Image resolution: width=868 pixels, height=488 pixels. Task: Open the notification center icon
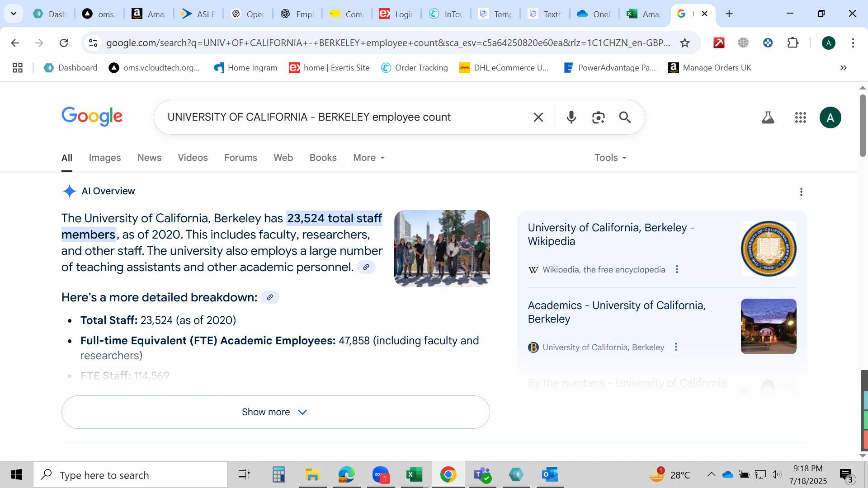pyautogui.click(x=847, y=475)
